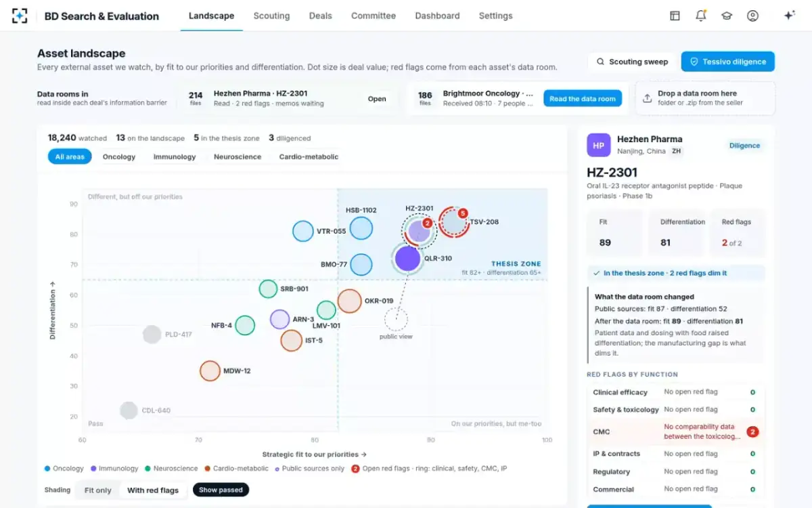Viewport: 812px width, 508px height.
Task: Expand the CMC red flag row
Action: coord(675,431)
